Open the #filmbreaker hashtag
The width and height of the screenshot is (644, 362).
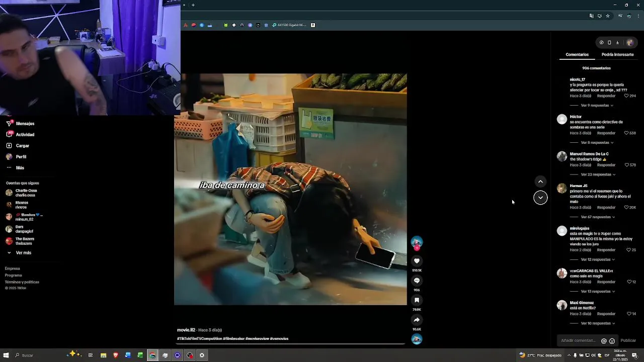233,339
